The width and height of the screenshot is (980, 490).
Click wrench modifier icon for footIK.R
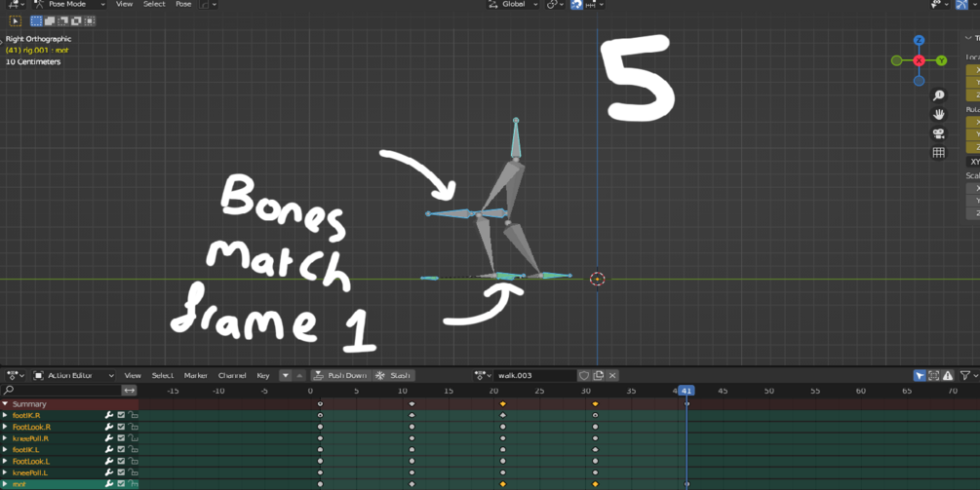pyautogui.click(x=109, y=415)
